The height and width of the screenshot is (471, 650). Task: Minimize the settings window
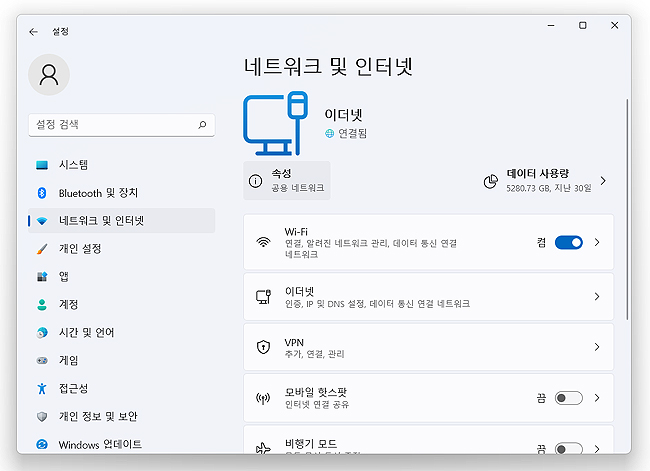point(551,26)
